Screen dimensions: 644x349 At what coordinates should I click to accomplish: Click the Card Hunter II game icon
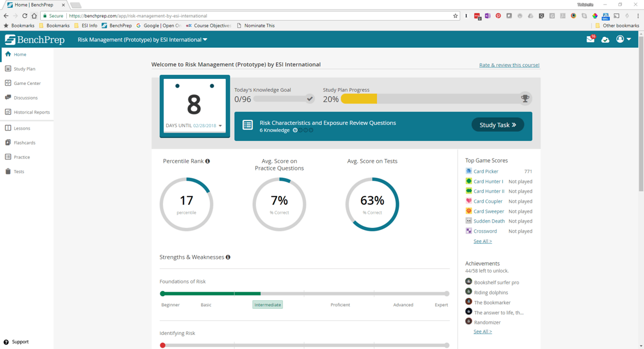pyautogui.click(x=468, y=191)
